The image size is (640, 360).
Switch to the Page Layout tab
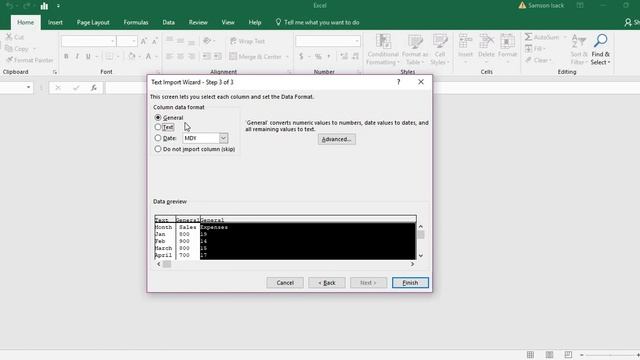[x=93, y=22]
